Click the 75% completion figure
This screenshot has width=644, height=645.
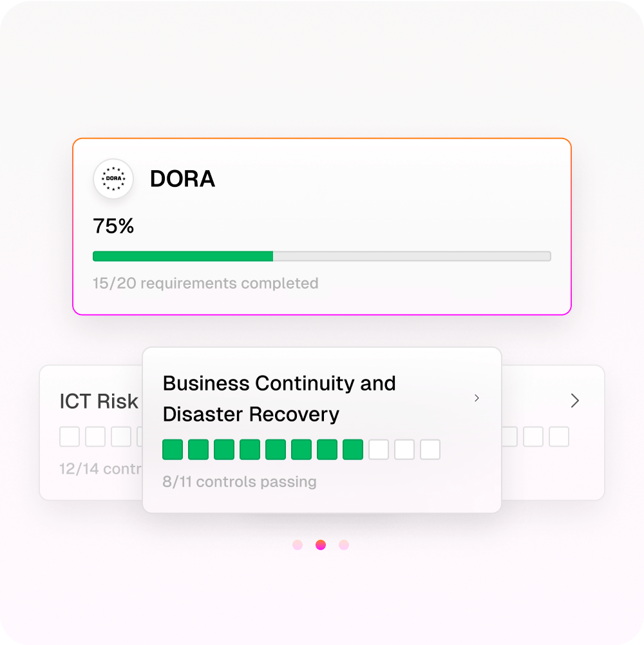[x=113, y=226]
